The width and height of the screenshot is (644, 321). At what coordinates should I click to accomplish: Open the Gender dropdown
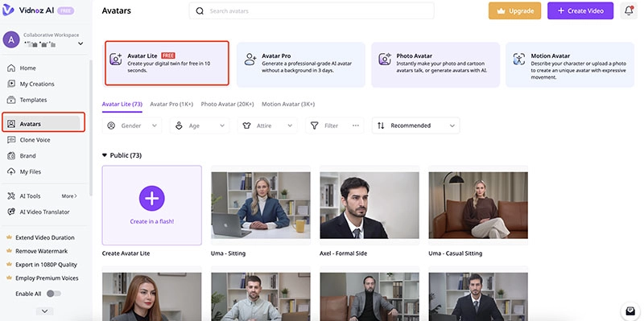pyautogui.click(x=132, y=126)
